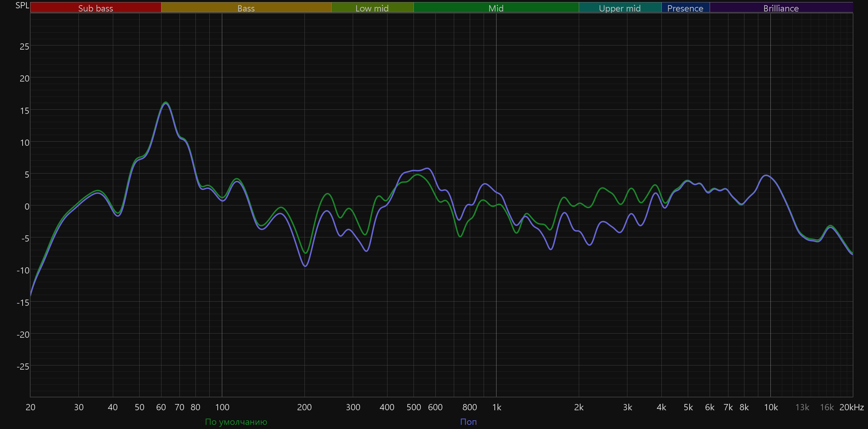
Task: Select the Bass frequency band header
Action: tap(246, 8)
